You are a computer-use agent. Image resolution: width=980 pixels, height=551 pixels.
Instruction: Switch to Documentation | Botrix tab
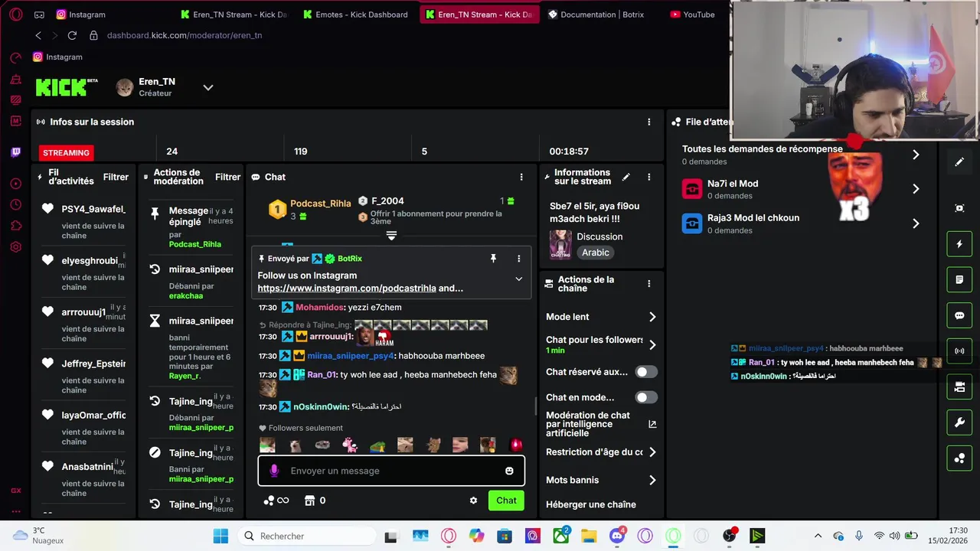pyautogui.click(x=598, y=15)
